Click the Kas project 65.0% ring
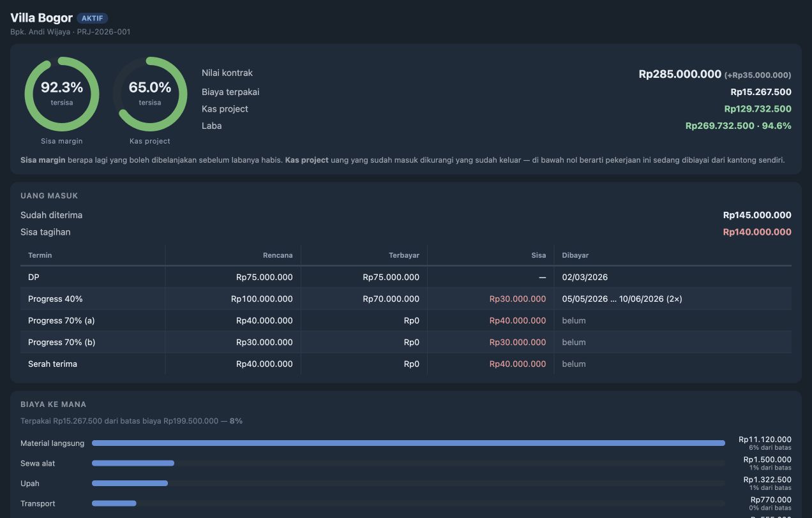Screen dimensions: 812x518 pos(150,94)
